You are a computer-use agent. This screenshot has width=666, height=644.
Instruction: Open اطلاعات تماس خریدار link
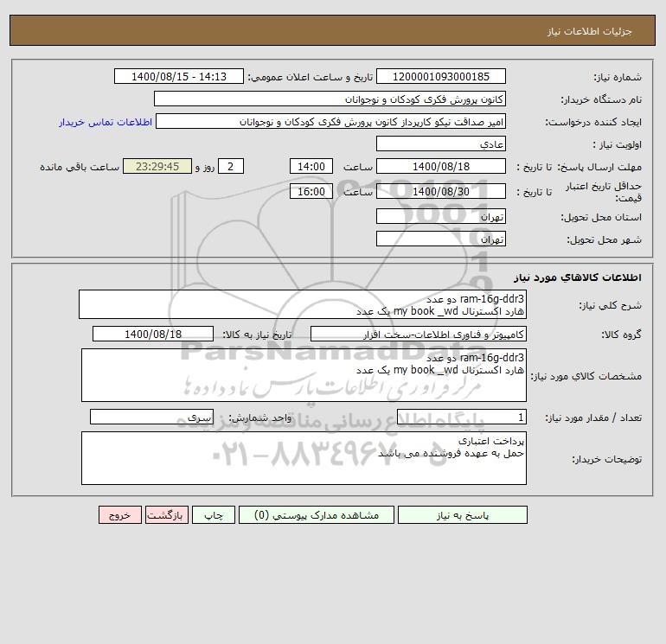[106, 122]
